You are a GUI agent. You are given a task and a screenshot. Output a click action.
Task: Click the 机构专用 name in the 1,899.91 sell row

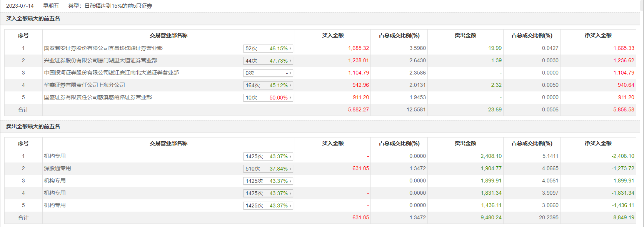click(55, 181)
